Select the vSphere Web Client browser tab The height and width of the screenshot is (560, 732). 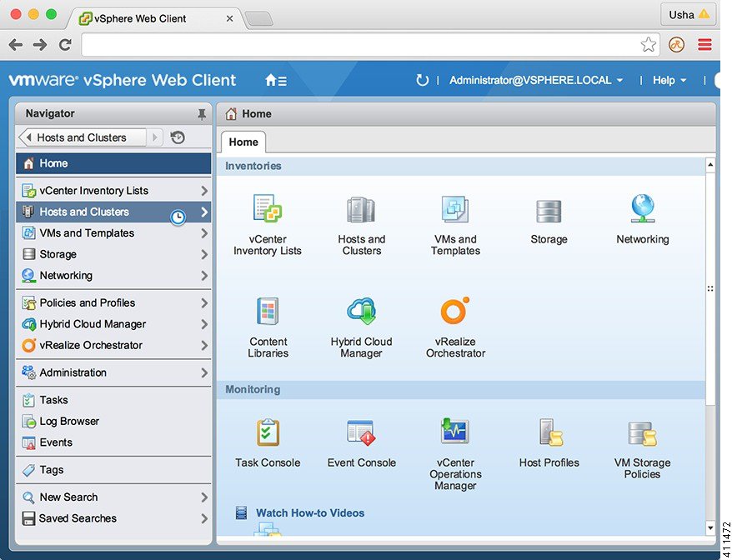click(x=157, y=18)
